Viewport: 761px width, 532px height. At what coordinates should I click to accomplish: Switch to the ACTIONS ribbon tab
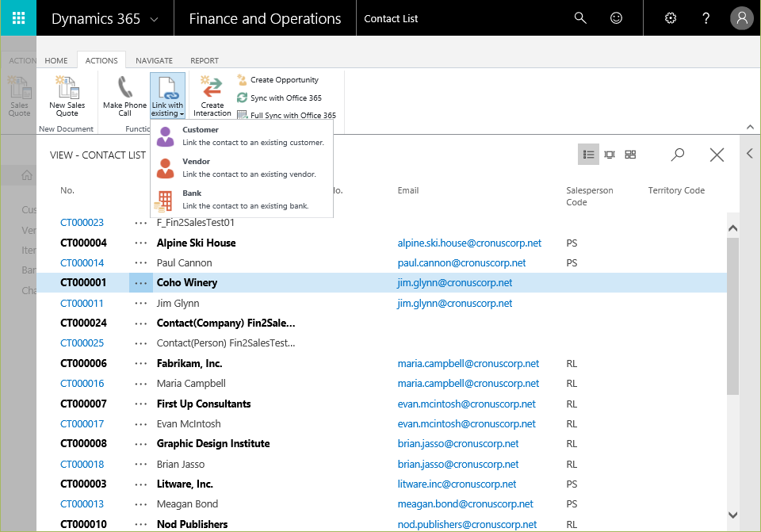[x=101, y=61]
